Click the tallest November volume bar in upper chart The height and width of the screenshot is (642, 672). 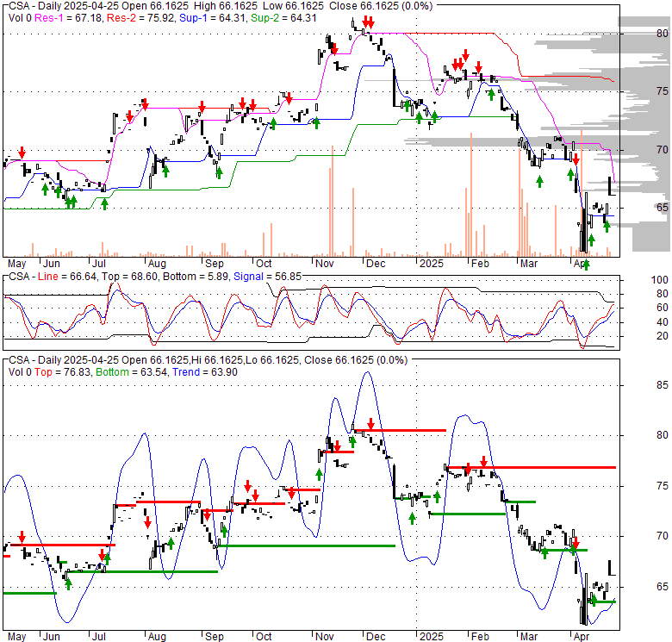pos(333,201)
